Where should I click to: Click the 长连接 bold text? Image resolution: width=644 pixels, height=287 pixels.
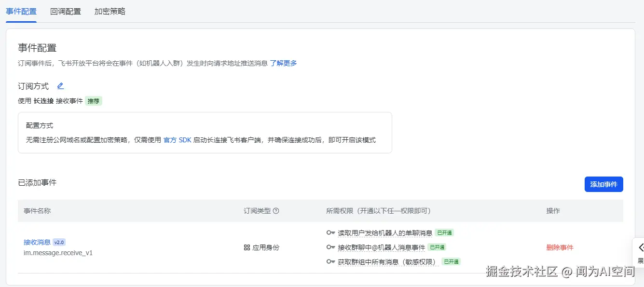(x=43, y=101)
